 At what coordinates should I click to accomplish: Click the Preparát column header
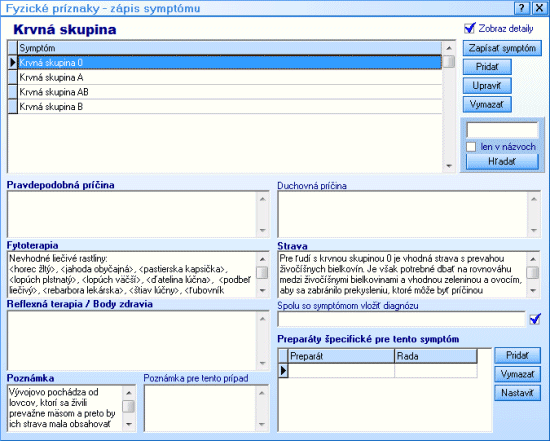342,356
